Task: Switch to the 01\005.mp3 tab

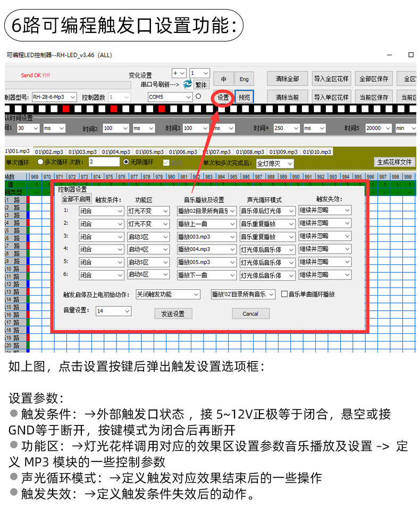Action: (x=151, y=152)
